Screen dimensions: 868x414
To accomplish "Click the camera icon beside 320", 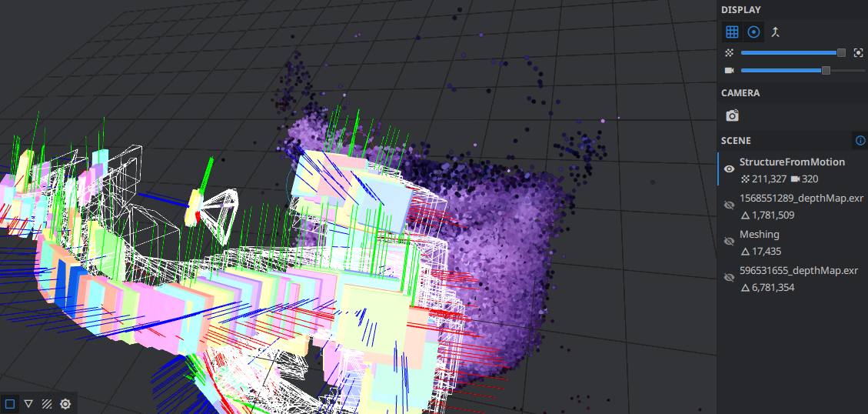I will pyautogui.click(x=796, y=179).
